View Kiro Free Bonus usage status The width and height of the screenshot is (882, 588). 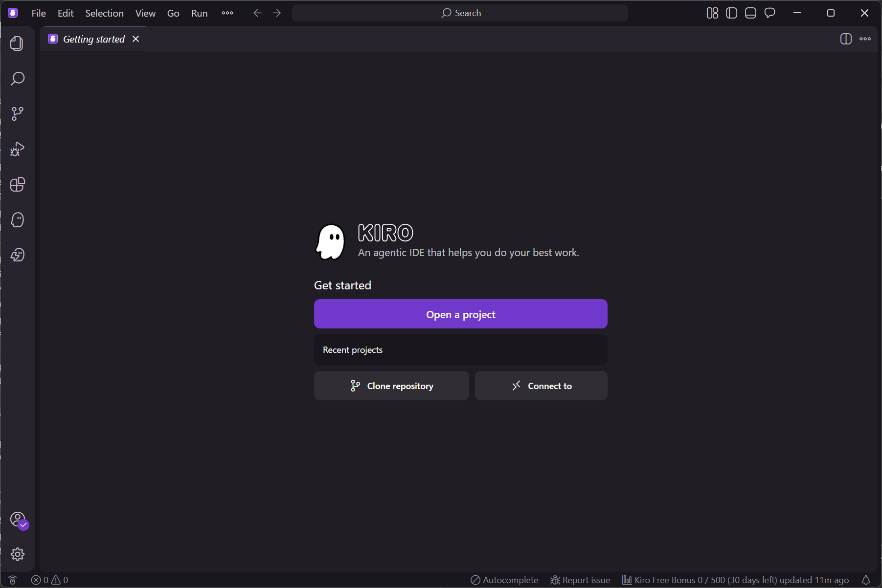coord(735,580)
